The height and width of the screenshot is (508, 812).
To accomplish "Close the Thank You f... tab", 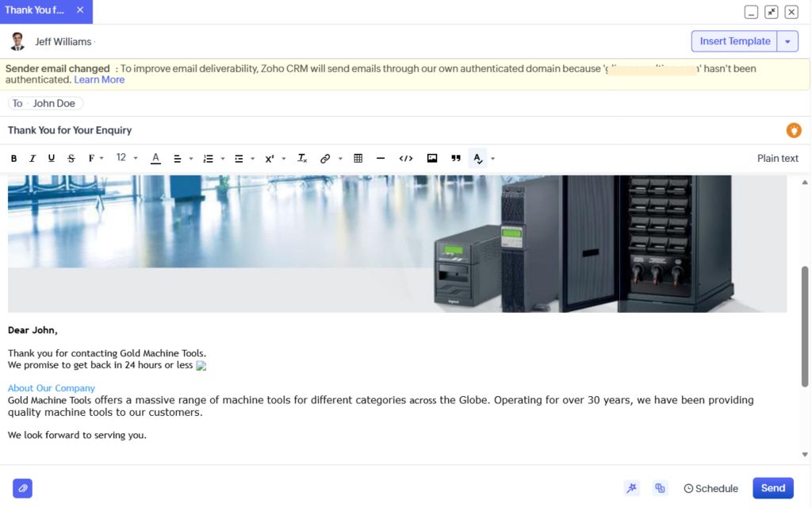I will click(x=80, y=10).
